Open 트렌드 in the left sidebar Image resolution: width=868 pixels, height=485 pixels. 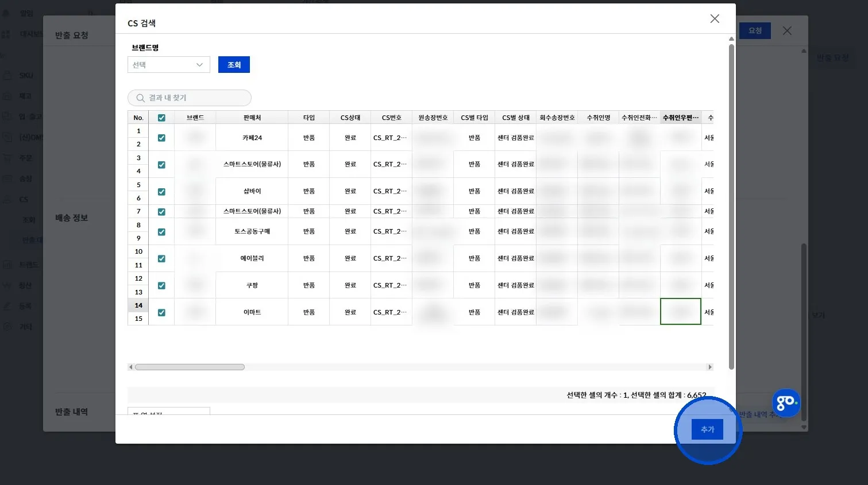tap(29, 265)
